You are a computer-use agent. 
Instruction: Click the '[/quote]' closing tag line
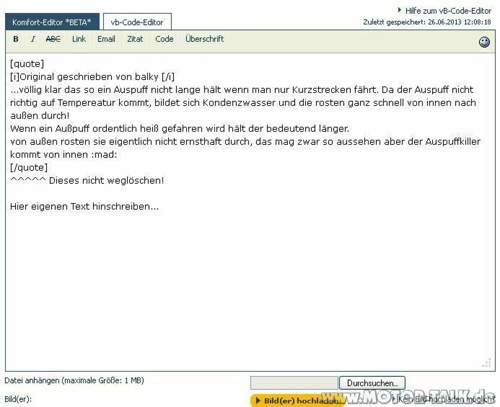click(29, 167)
